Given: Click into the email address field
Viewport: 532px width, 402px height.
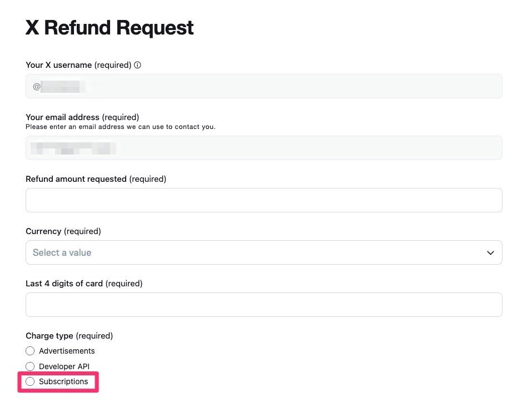Looking at the screenshot, I should click(x=263, y=148).
